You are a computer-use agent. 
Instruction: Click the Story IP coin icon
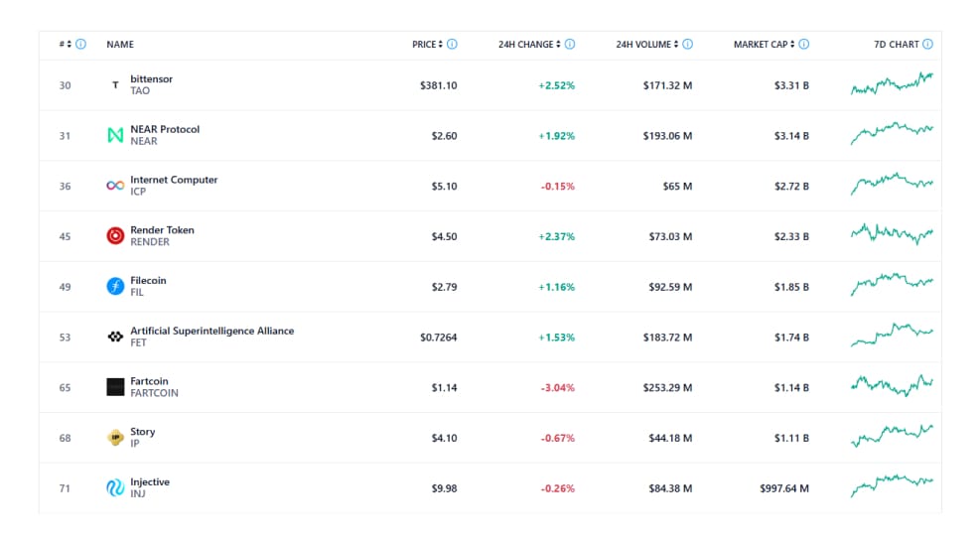[115, 438]
